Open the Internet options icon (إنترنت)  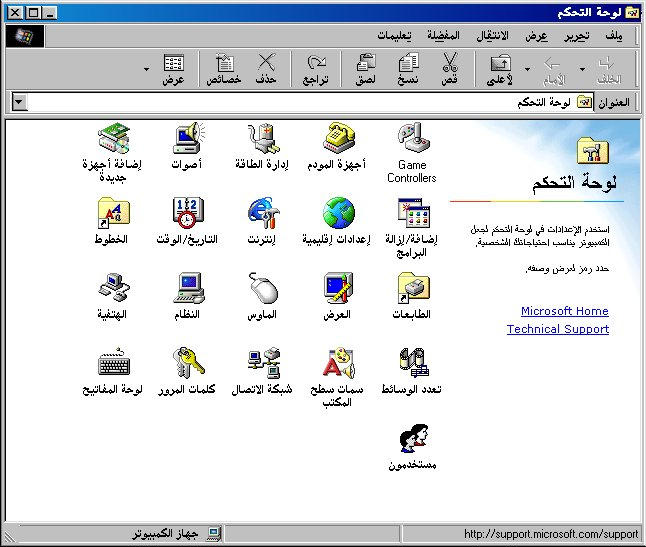262,222
